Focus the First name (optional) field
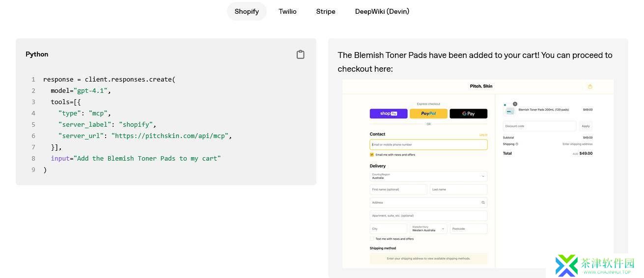This screenshot has height=278, width=644. 398,190
